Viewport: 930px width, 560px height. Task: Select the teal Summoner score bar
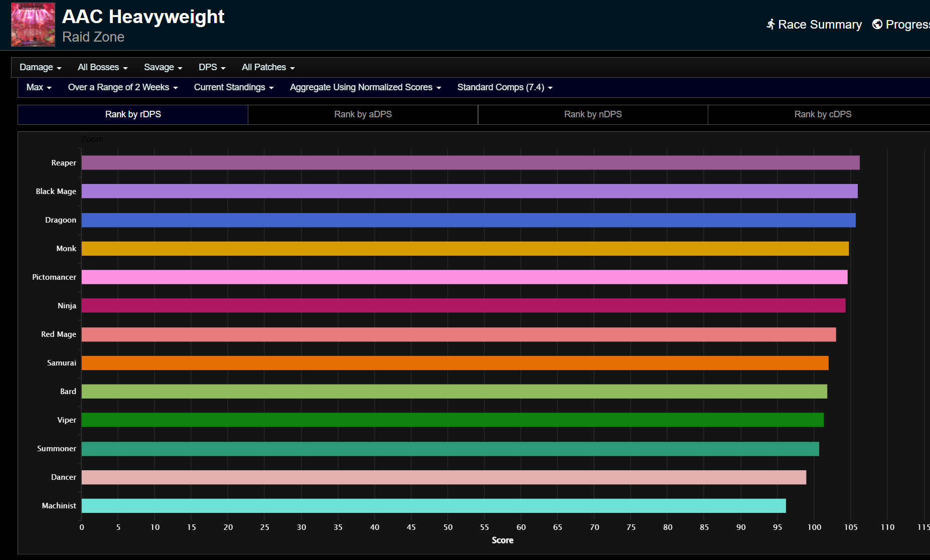click(x=450, y=449)
